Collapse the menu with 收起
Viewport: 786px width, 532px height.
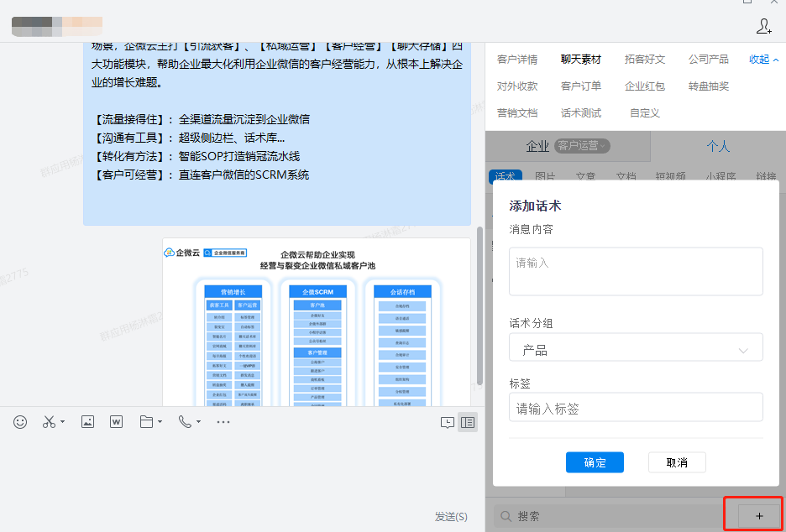pos(763,60)
